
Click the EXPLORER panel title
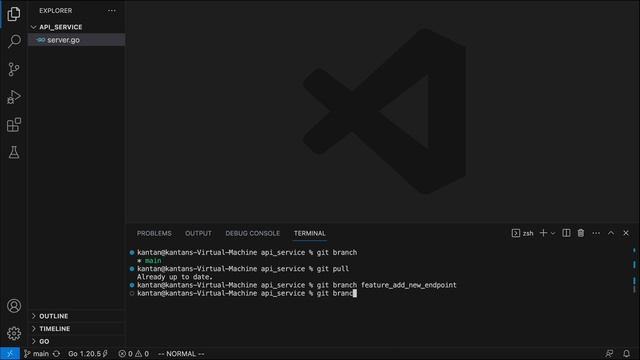pos(56,11)
